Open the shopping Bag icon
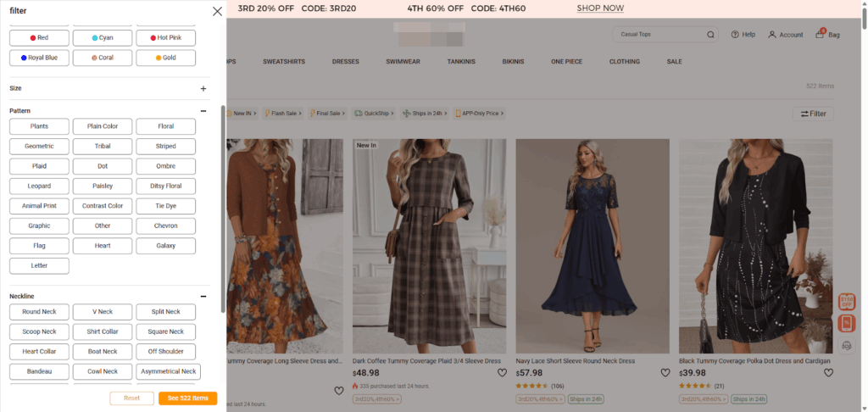Viewport: 868px width, 412px height. (x=826, y=35)
